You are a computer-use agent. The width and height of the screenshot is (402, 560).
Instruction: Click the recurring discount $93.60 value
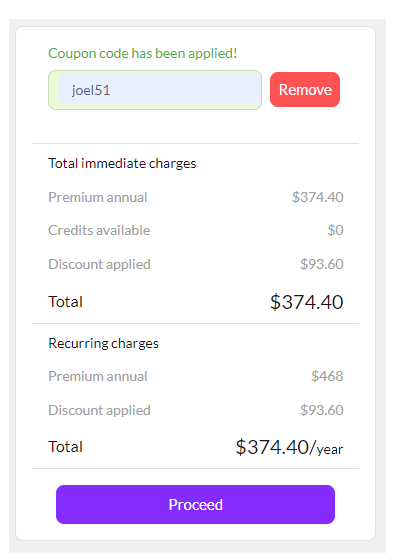point(322,410)
